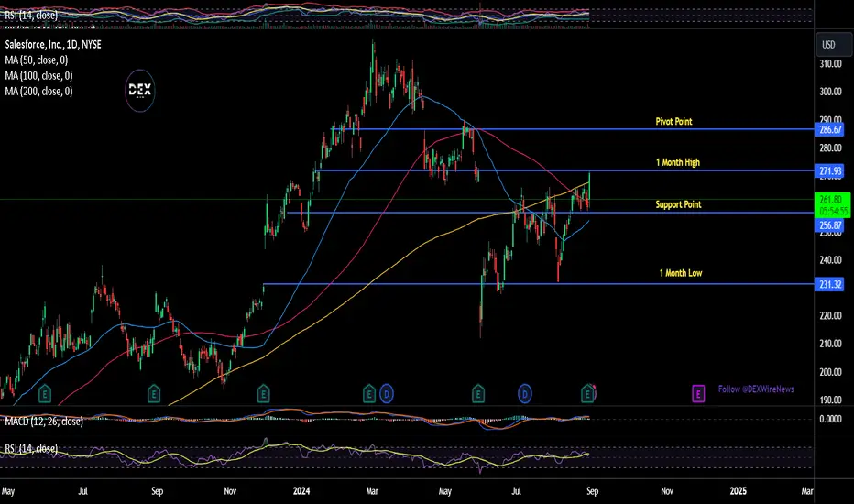The height and width of the screenshot is (504, 854).
Task: Click the dividend D marker in March 2024
Action: (387, 393)
